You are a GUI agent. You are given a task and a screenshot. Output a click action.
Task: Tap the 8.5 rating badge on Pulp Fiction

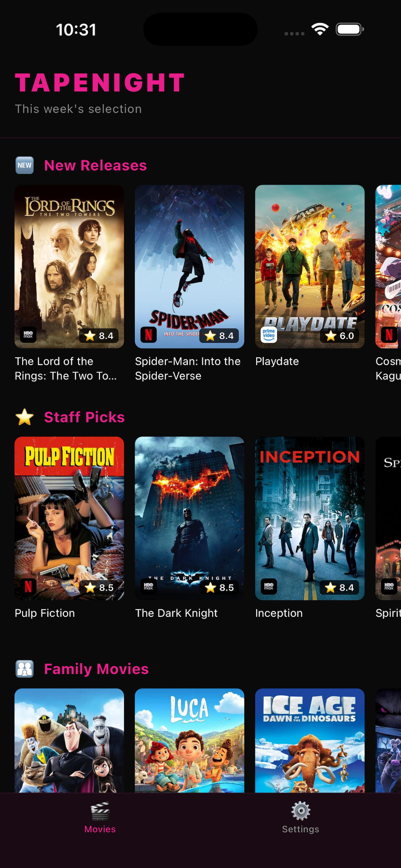click(99, 587)
